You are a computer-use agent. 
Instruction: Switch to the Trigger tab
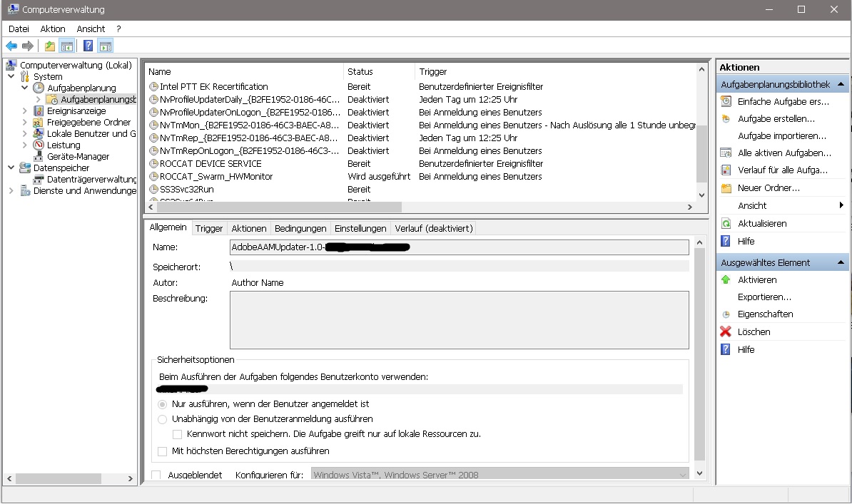pyautogui.click(x=209, y=229)
